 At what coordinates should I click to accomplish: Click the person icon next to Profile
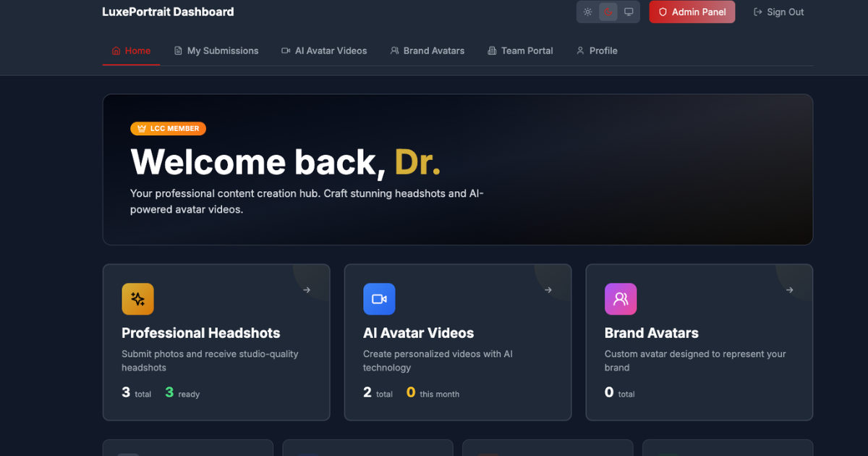tap(579, 51)
